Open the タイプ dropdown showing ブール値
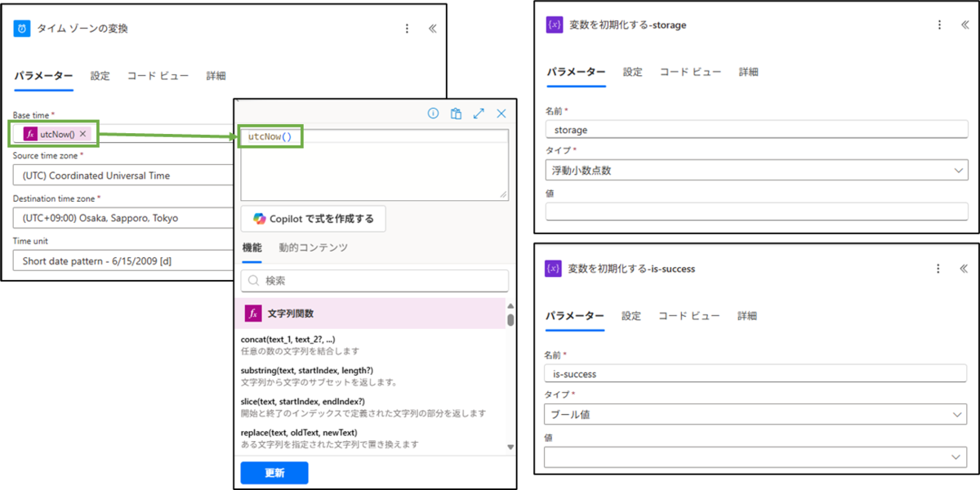 755,415
